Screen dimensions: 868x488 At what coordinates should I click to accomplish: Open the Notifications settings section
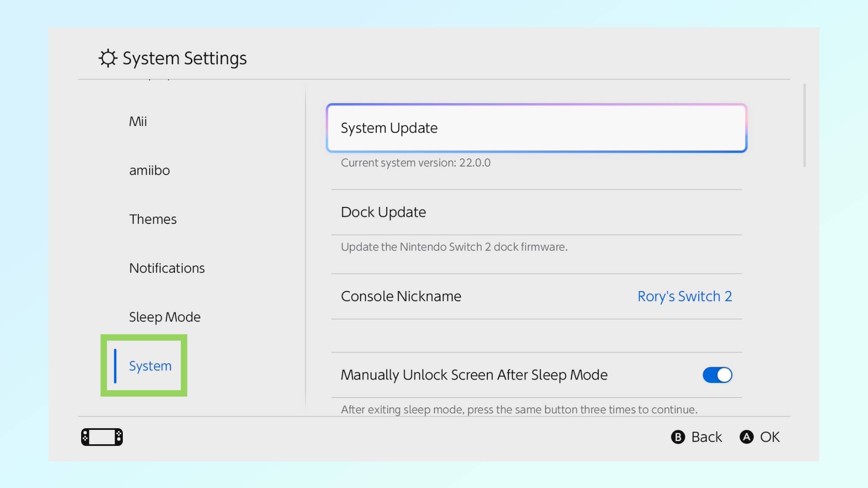tap(167, 268)
